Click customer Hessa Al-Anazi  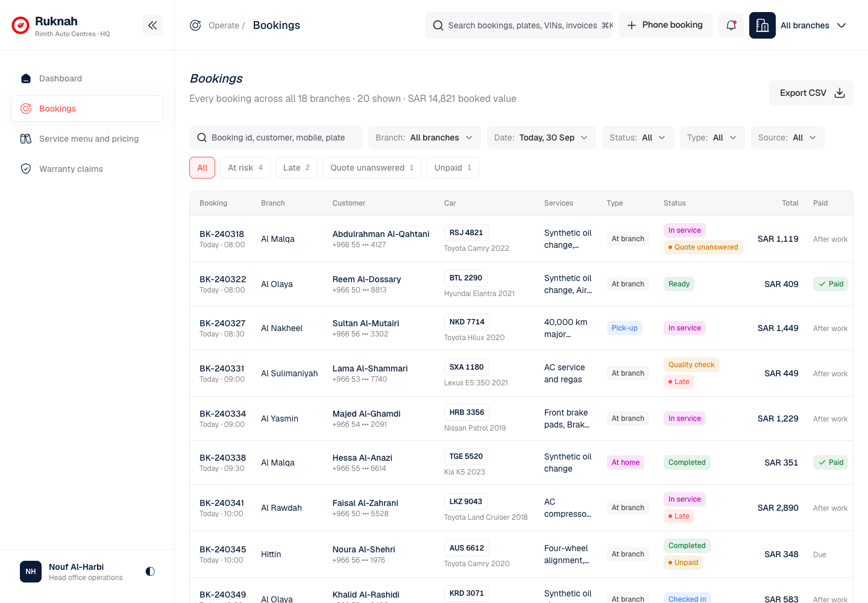pyautogui.click(x=362, y=458)
